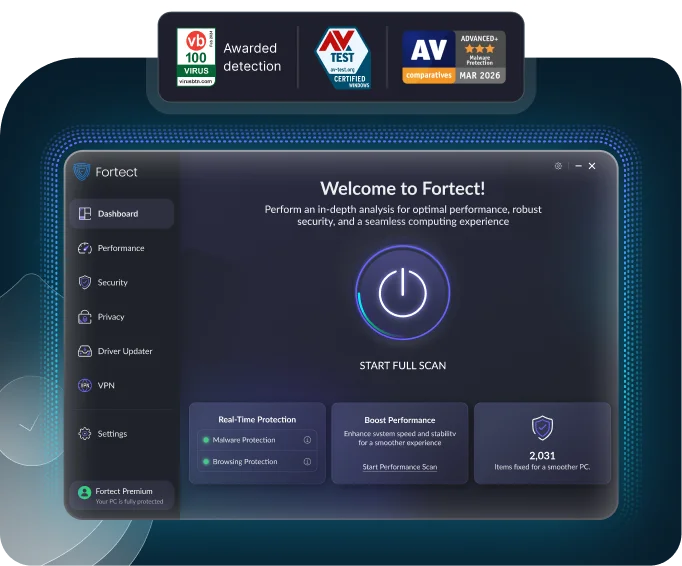The height and width of the screenshot is (566, 682).
Task: Click the Privacy lock icon
Action: pyautogui.click(x=85, y=317)
